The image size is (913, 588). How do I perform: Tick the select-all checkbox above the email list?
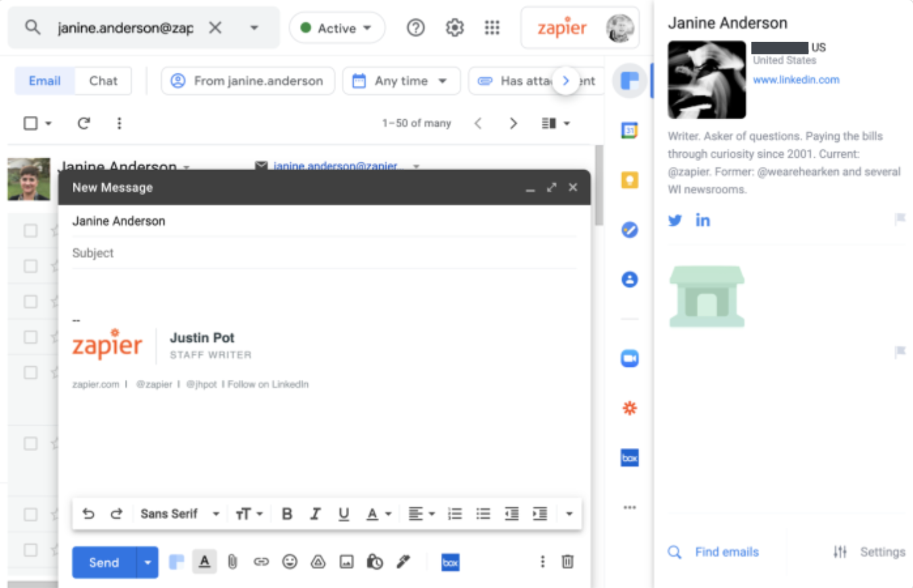coord(30,123)
